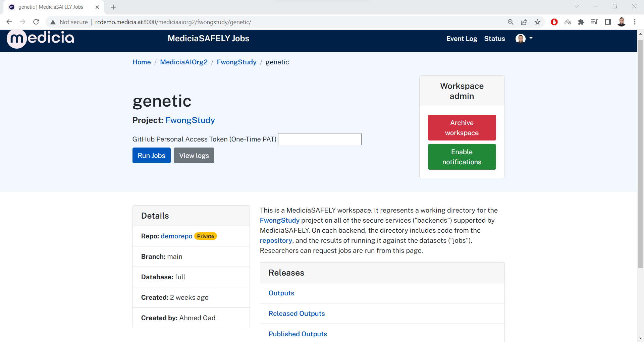Click the Run Jobs button
The width and height of the screenshot is (644, 342).
click(x=152, y=156)
